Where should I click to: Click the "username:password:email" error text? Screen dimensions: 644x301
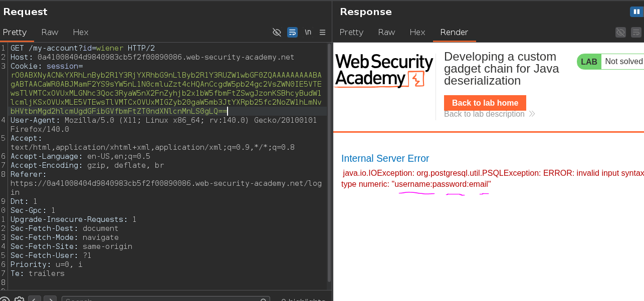tap(441, 184)
